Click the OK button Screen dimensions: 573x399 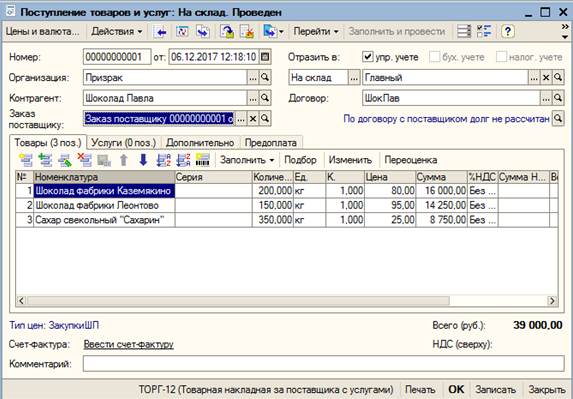[456, 390]
